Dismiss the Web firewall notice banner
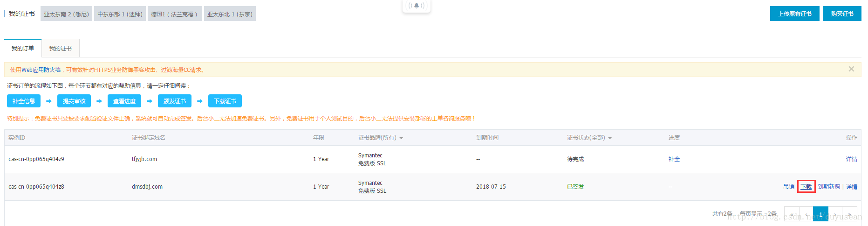The image size is (868, 226). [851, 69]
